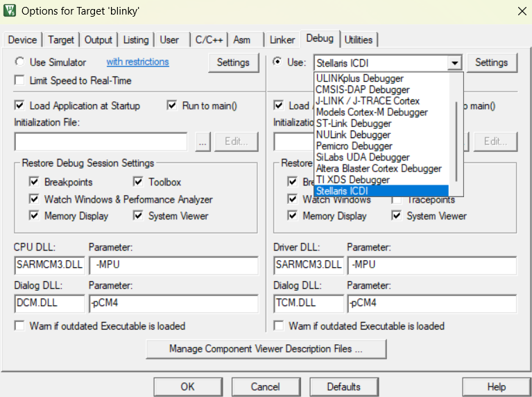
Task: Go to the User tab
Action: tap(169, 40)
